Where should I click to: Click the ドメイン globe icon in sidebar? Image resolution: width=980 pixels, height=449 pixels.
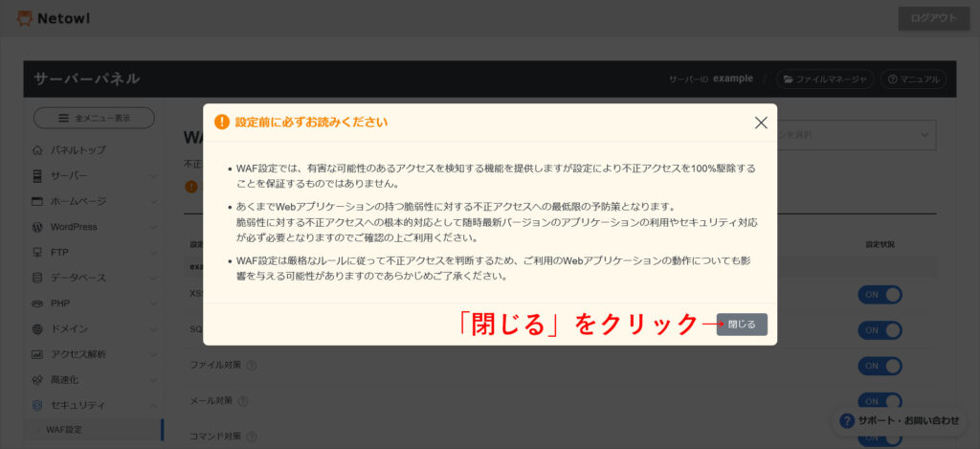[x=37, y=329]
